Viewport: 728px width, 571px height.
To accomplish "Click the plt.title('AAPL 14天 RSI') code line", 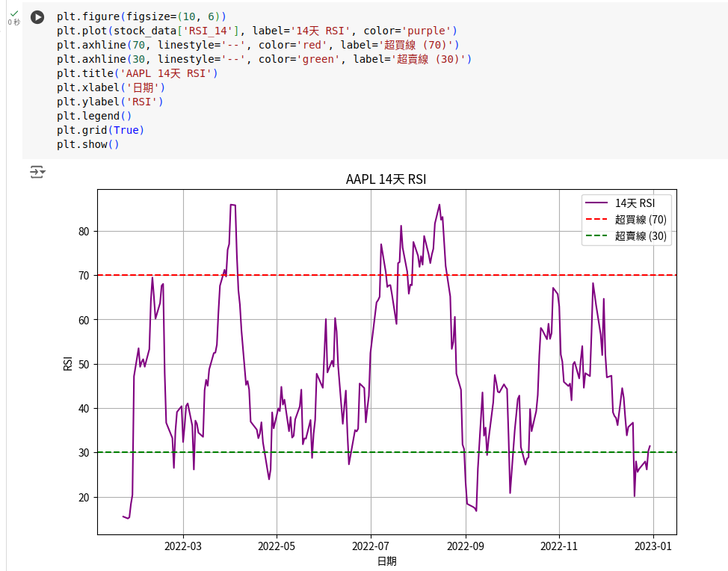I will 138,73.
